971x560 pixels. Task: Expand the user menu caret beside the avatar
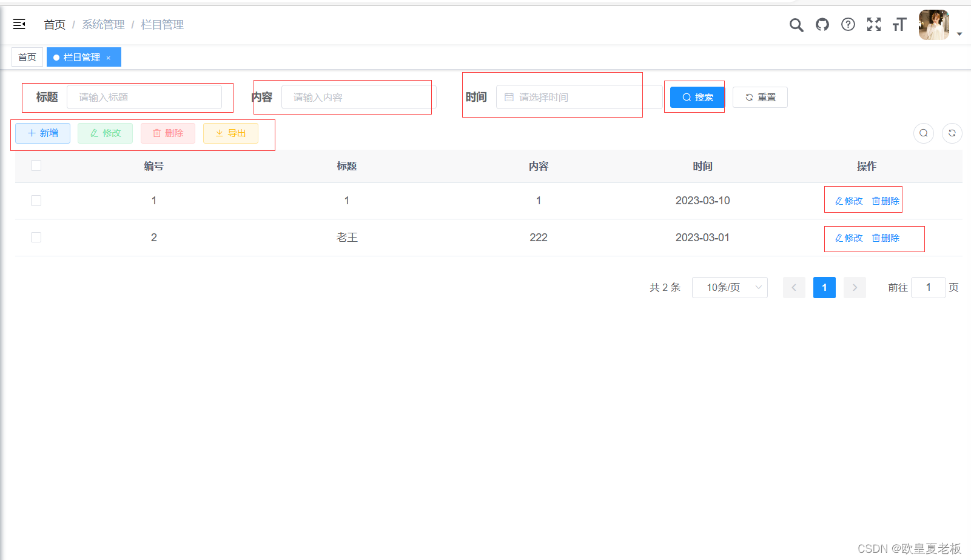(959, 34)
